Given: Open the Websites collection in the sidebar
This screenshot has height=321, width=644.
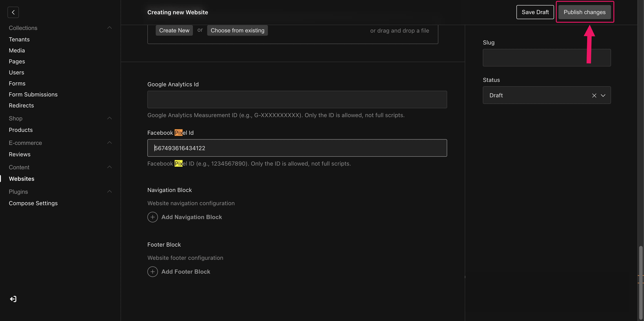Looking at the screenshot, I should coord(22,178).
